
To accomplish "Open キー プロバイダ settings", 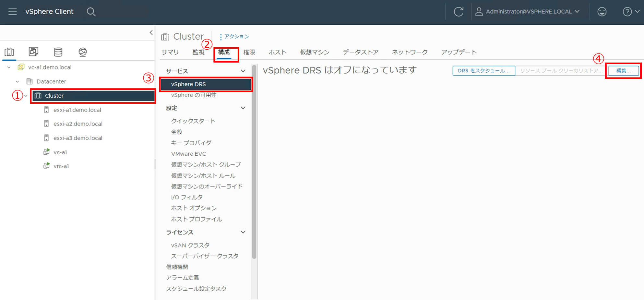I will coord(191,143).
